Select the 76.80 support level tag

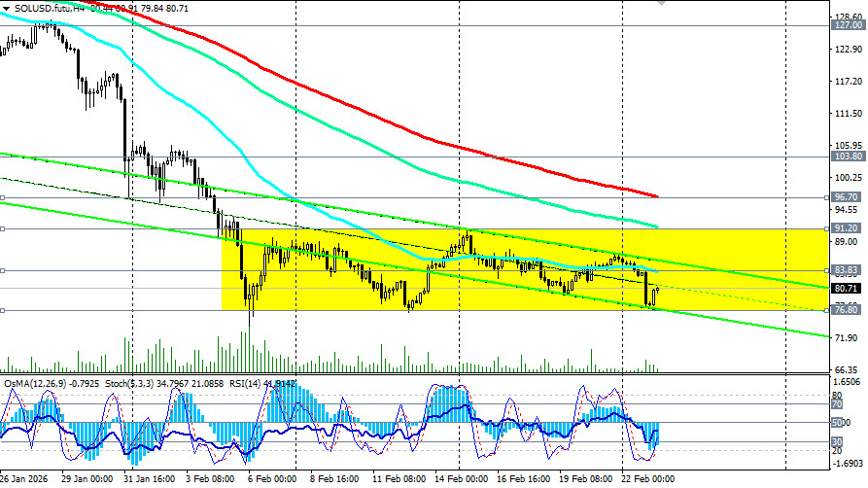[848, 310]
